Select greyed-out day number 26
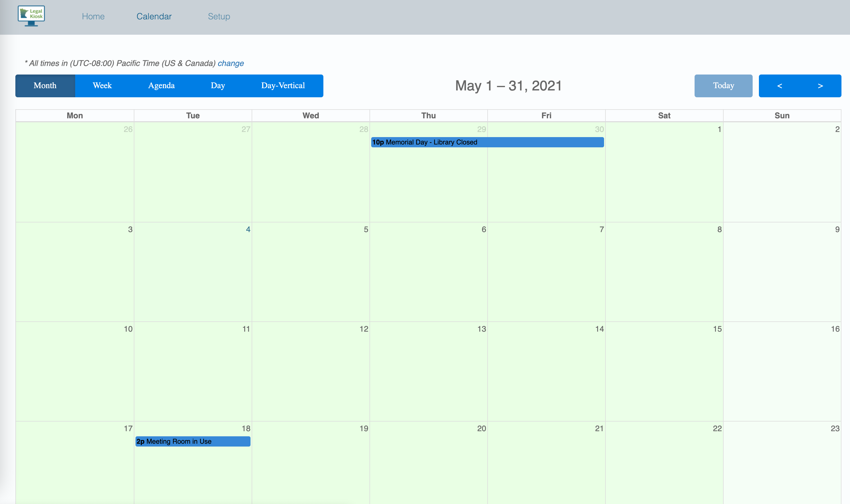Viewport: 850px width, 504px height. coord(128,129)
